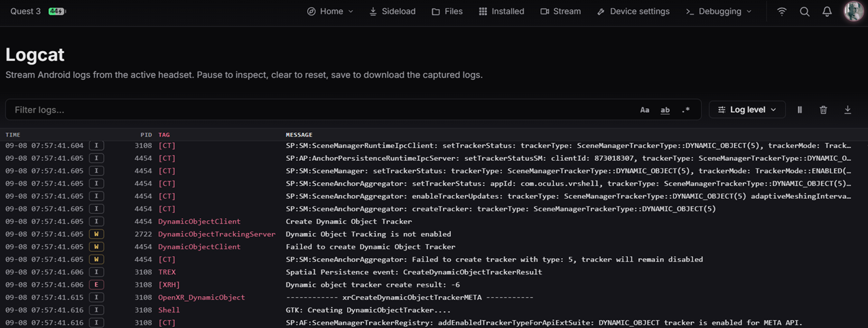Click the [XRH] tag
868x328 pixels.
(169, 285)
